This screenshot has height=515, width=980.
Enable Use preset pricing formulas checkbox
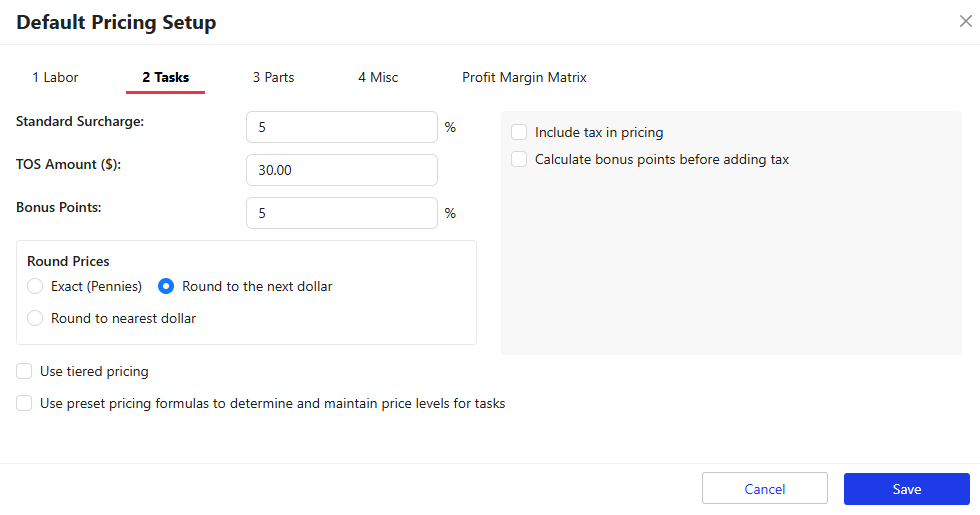pyautogui.click(x=24, y=403)
